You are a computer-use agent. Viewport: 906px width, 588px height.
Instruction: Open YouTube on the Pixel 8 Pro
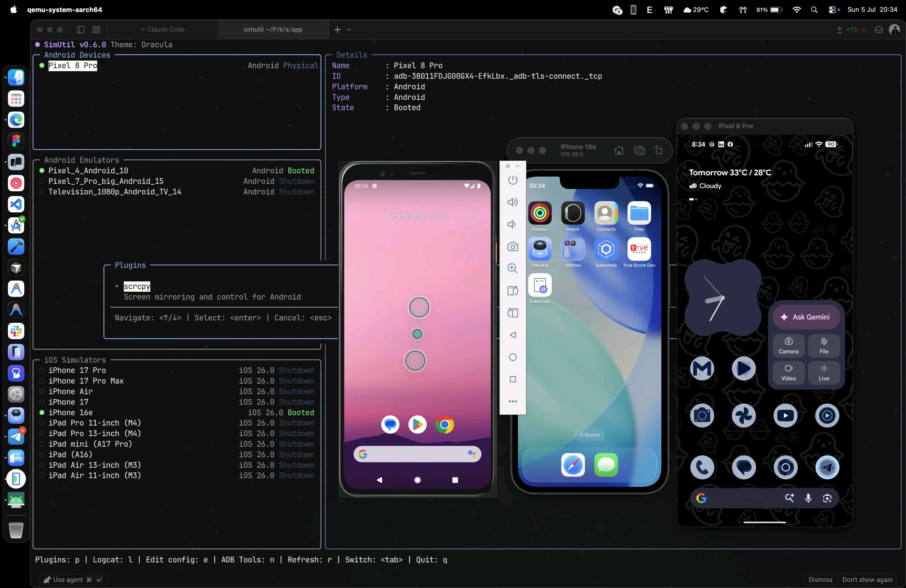[x=785, y=415]
